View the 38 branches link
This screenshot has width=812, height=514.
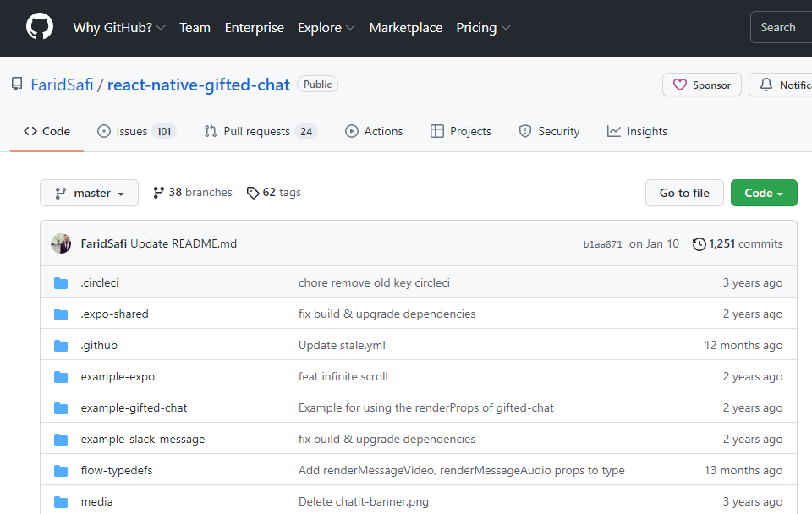[x=193, y=193]
